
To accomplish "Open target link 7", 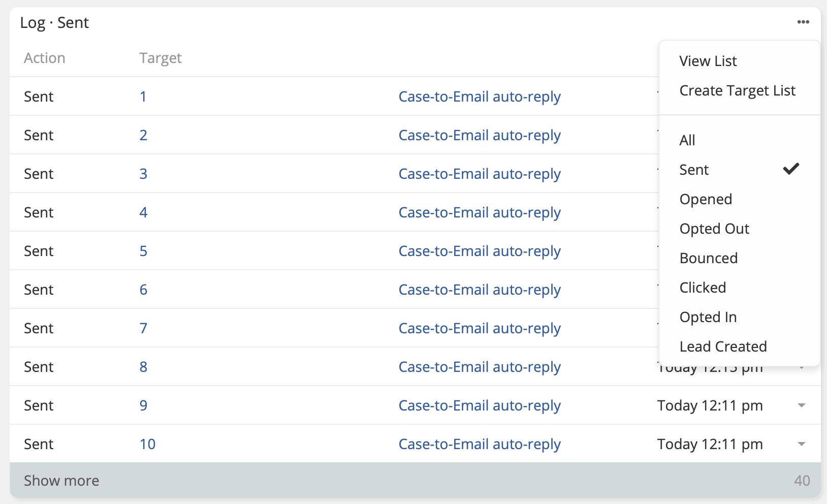I will 143,328.
